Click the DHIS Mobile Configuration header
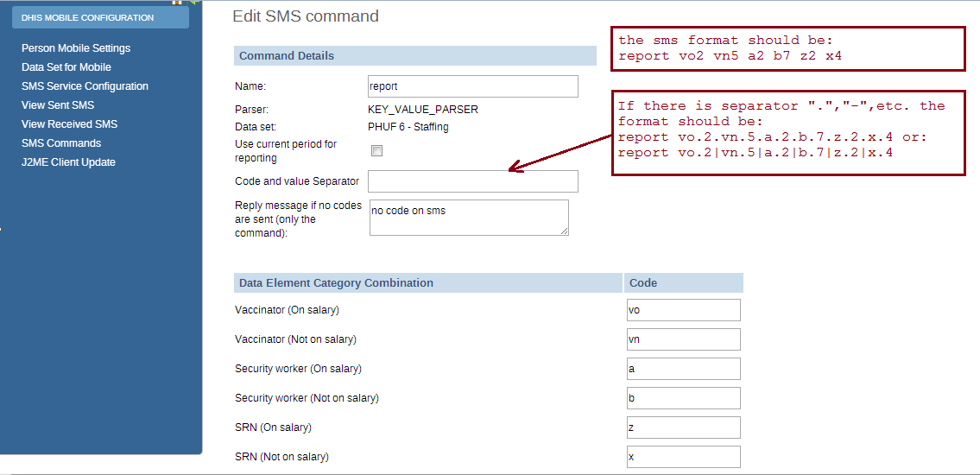The height and width of the screenshot is (475, 980). [100, 17]
